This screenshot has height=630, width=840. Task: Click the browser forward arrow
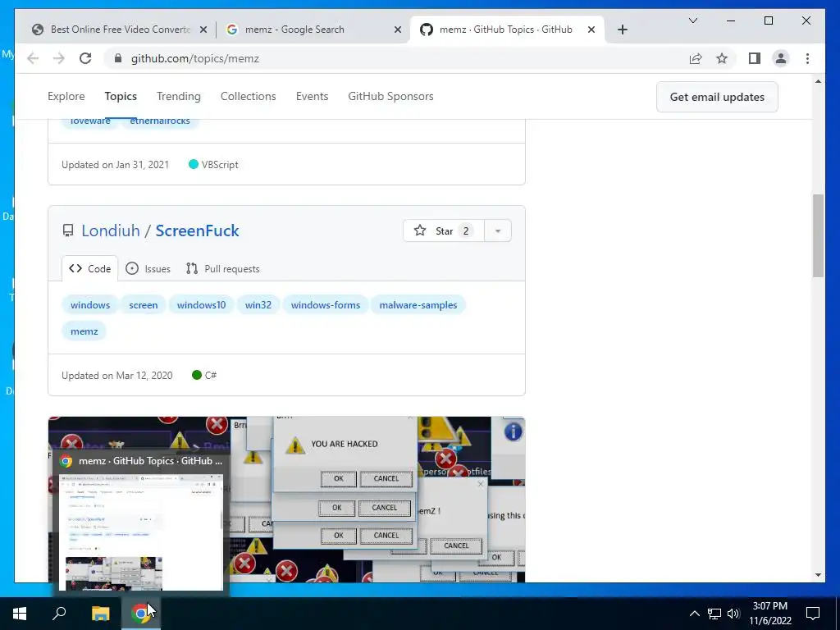(x=59, y=58)
